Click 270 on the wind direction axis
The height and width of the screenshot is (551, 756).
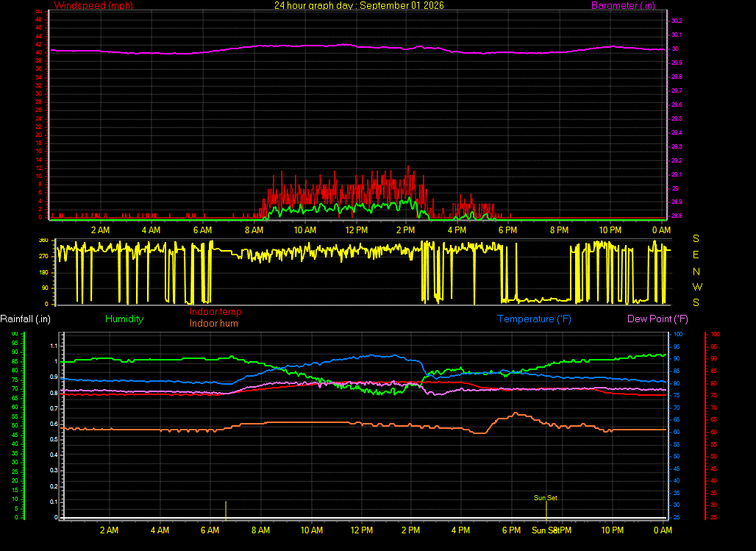coord(43,256)
